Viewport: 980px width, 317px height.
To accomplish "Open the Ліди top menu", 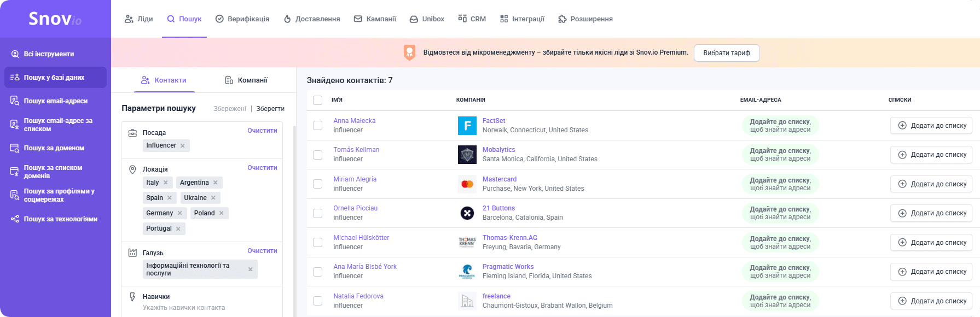I will coord(138,19).
